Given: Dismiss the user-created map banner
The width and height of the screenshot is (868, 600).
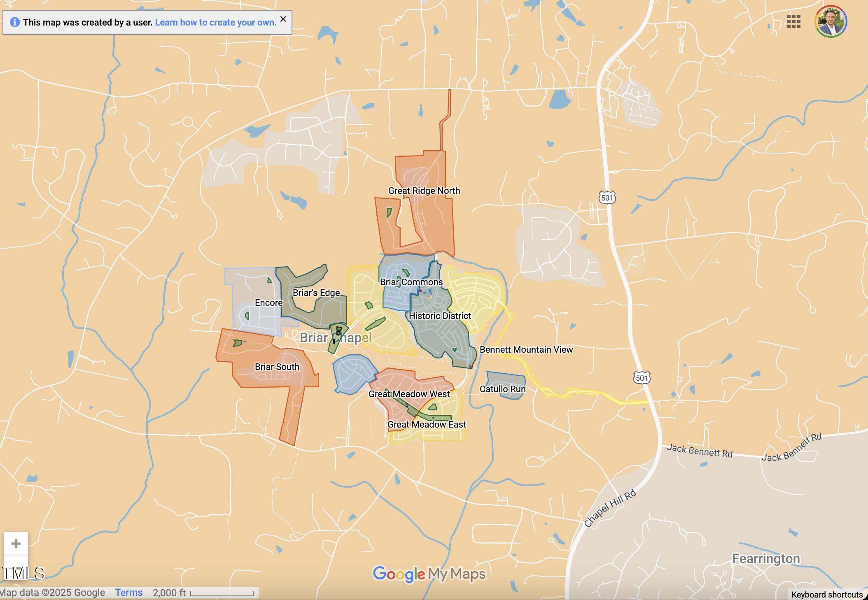Looking at the screenshot, I should tap(283, 19).
